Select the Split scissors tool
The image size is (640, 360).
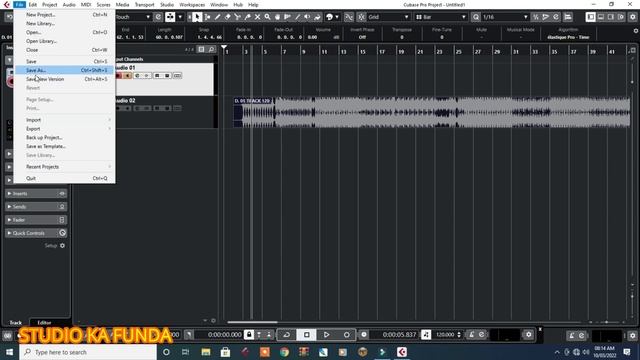click(x=238, y=17)
